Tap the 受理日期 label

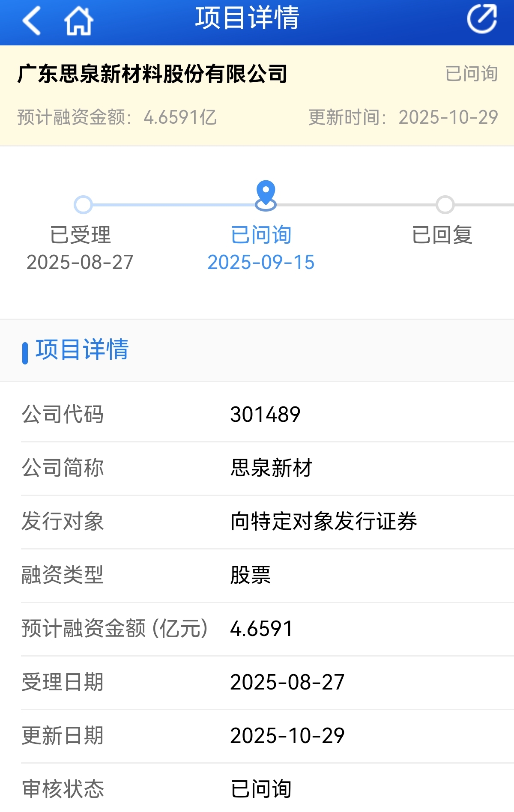click(x=63, y=682)
